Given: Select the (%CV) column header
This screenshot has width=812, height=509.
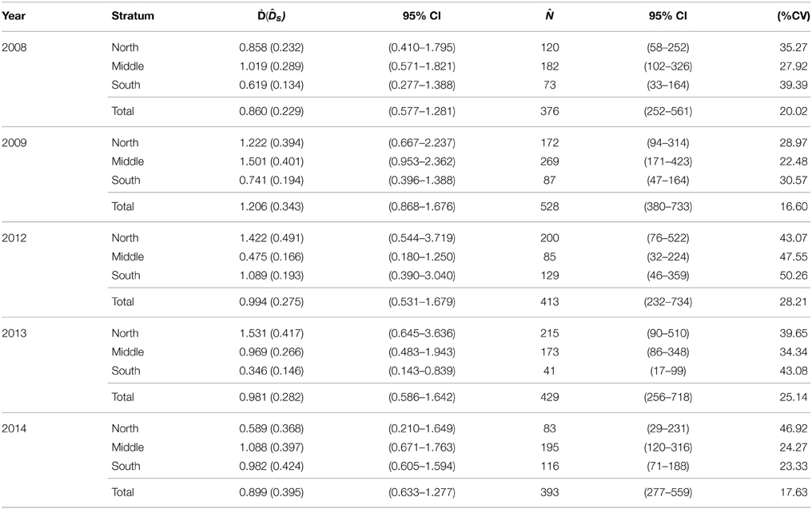Looking at the screenshot, I should coord(794,16).
